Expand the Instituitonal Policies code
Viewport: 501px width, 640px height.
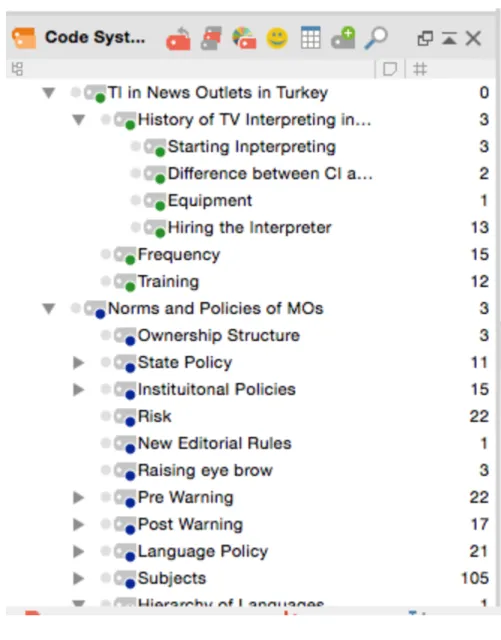tap(78, 389)
